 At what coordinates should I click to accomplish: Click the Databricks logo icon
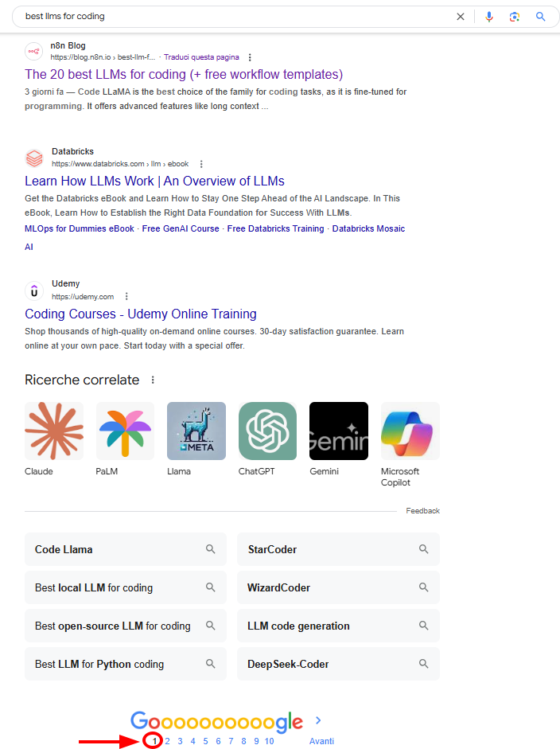click(33, 158)
